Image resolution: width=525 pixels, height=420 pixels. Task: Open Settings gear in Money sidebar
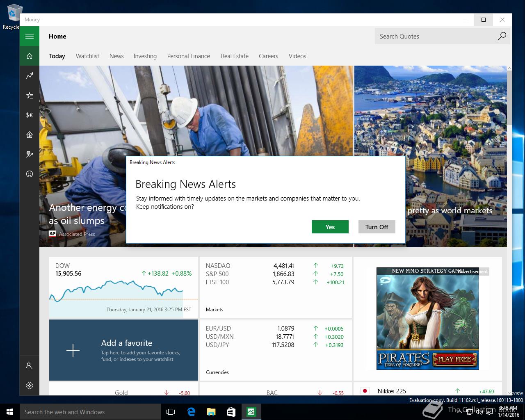tap(30, 386)
